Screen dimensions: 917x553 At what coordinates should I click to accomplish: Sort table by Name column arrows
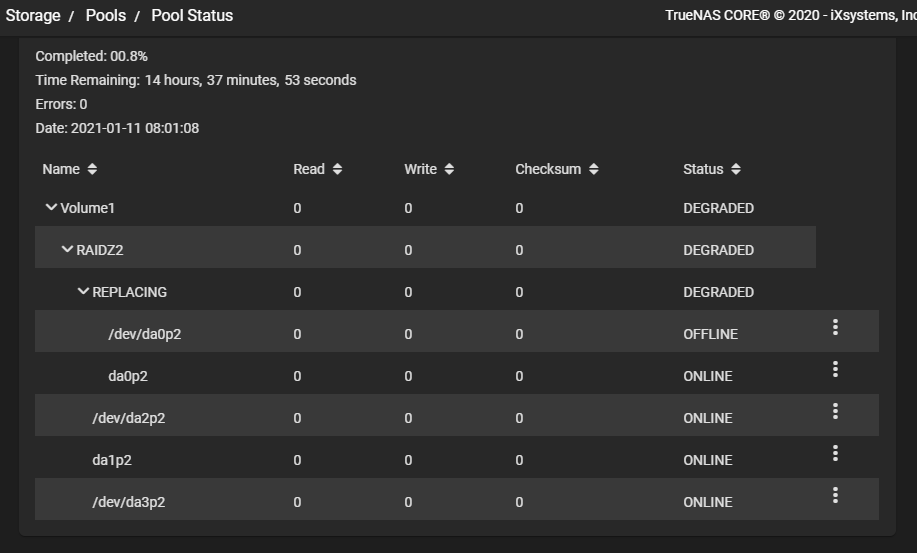pyautogui.click(x=92, y=169)
